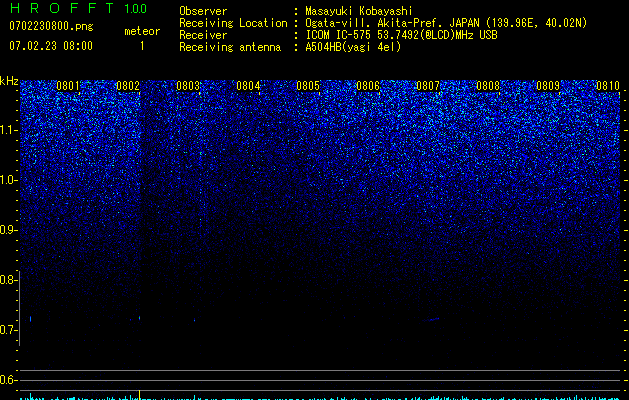Click the 0805 time marker
Image resolution: width=629 pixels, height=400 pixels.
(308, 86)
